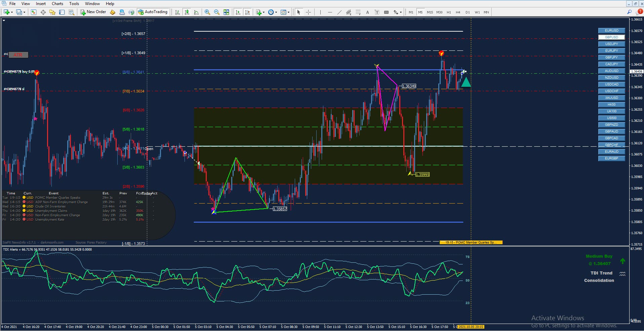The width and height of the screenshot is (644, 331).
Task: Toggle AutoTrading button
Action: pyautogui.click(x=153, y=12)
